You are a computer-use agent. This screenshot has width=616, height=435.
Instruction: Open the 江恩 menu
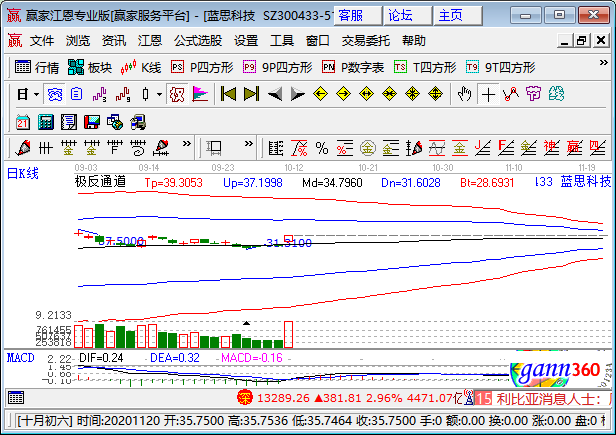(x=150, y=40)
